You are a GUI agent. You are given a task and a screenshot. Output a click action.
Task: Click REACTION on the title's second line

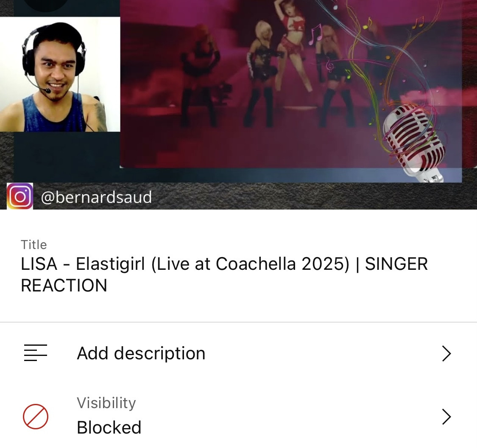pos(64,286)
